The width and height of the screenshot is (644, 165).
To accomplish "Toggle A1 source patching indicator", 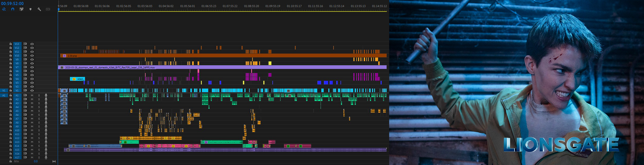I will click(x=4, y=95).
